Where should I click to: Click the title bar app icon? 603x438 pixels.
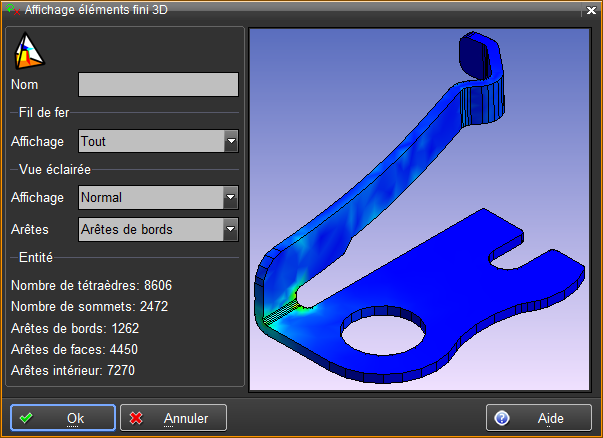pos(13,9)
